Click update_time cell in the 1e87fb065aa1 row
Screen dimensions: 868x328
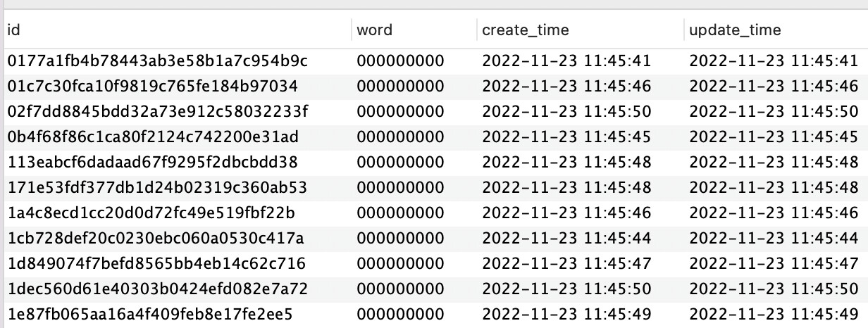tap(774, 314)
